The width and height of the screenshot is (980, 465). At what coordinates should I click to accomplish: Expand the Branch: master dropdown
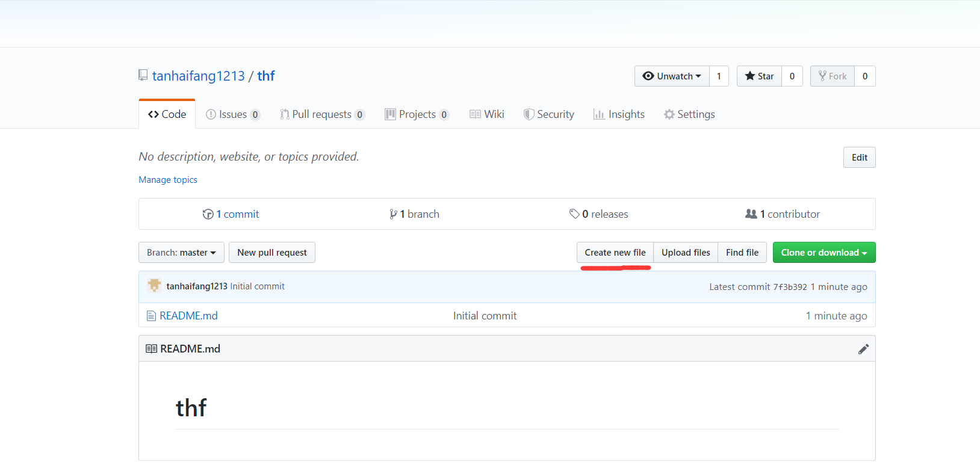181,253
